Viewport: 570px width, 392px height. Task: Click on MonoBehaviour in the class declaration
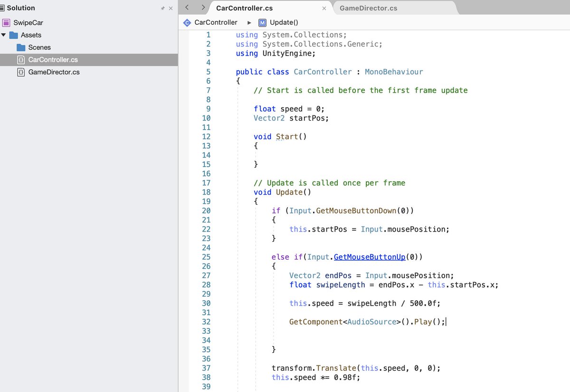394,72
